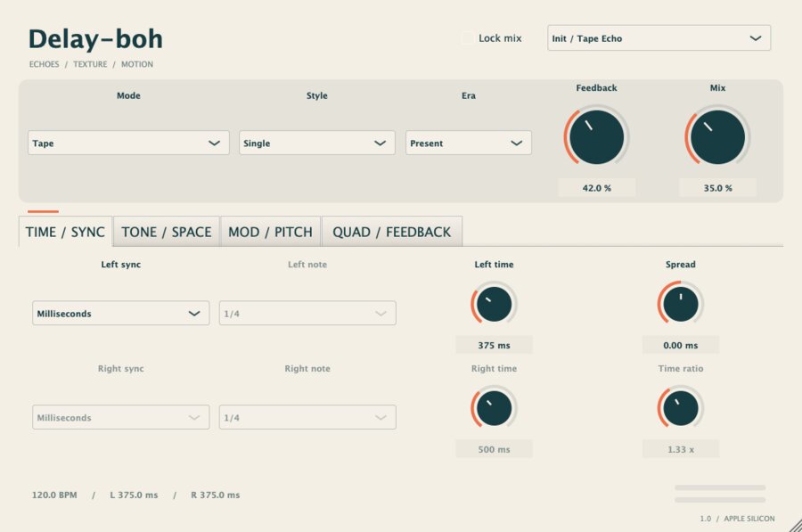Open the Left sync Milliseconds dropdown
The width and height of the screenshot is (802, 532).
pyautogui.click(x=120, y=313)
